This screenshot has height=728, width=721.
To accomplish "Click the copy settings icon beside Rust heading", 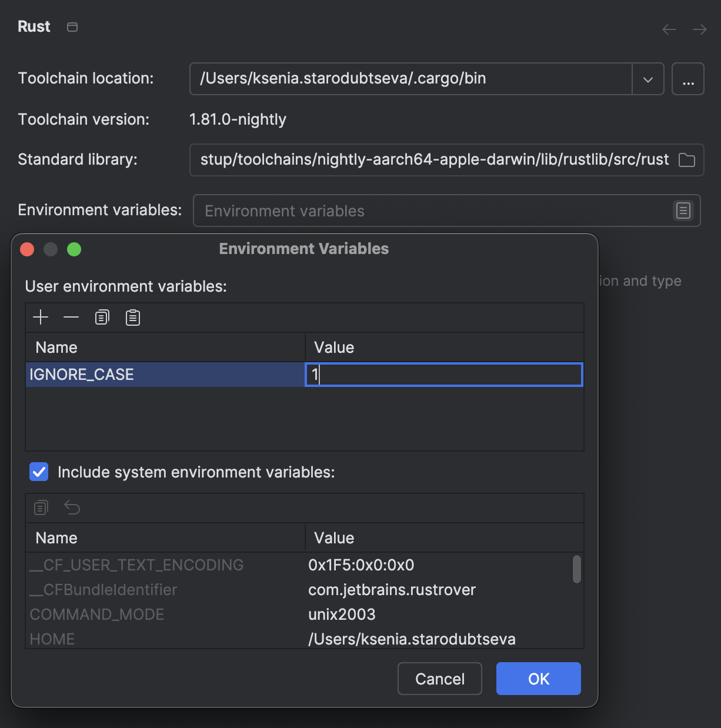I will point(72,26).
